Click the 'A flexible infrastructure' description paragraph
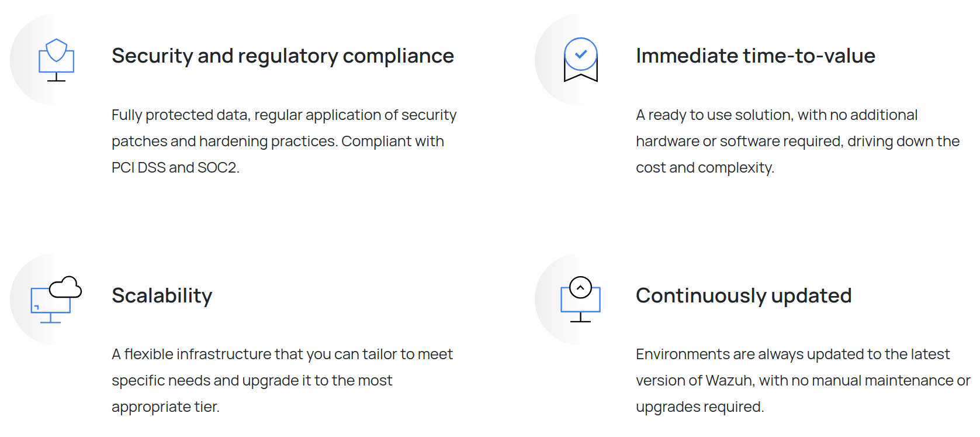Screen dimensions: 980x437 click(x=282, y=380)
